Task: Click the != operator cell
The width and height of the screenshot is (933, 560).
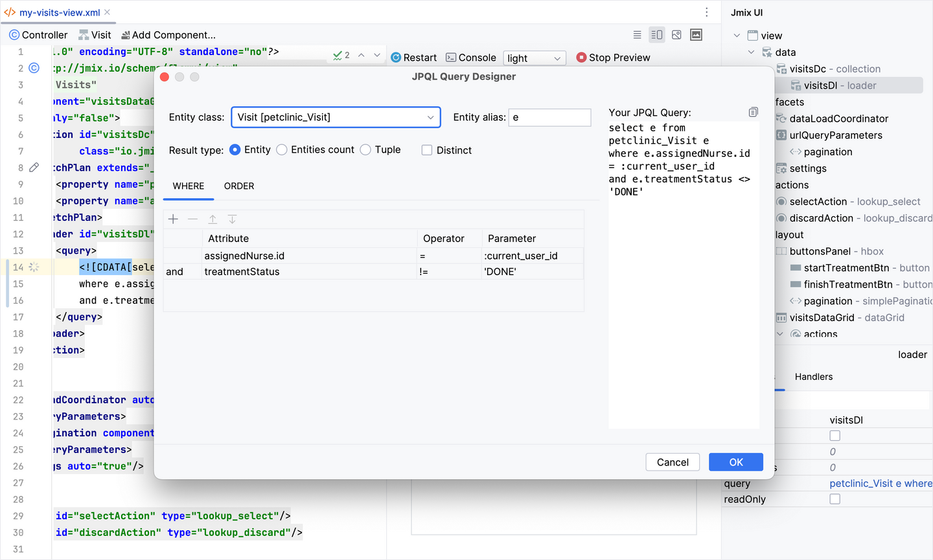Action: coord(450,272)
